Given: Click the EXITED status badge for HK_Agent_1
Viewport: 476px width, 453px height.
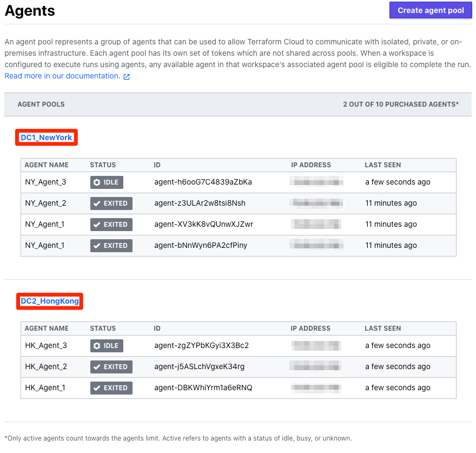Looking at the screenshot, I should (x=111, y=388).
